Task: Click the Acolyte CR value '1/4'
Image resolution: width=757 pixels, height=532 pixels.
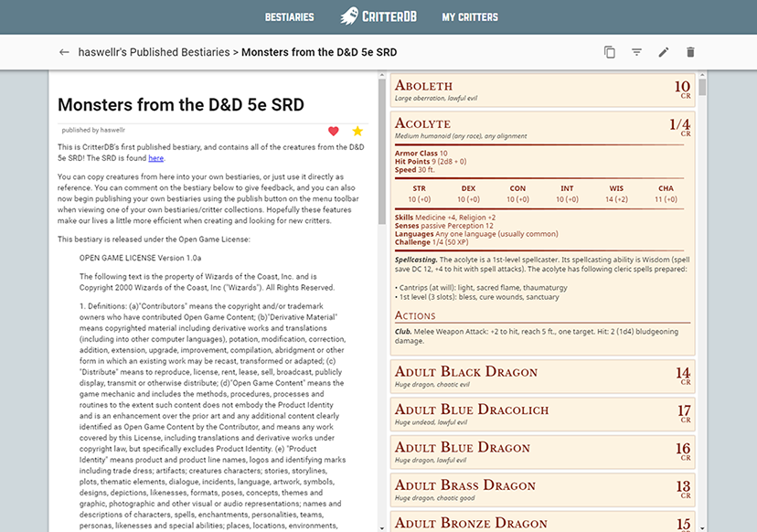Action: point(680,124)
